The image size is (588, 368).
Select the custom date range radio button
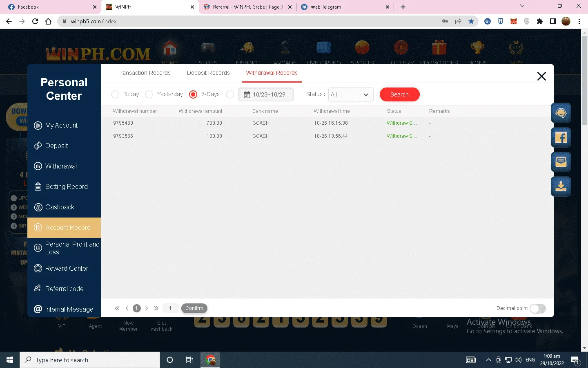click(230, 94)
